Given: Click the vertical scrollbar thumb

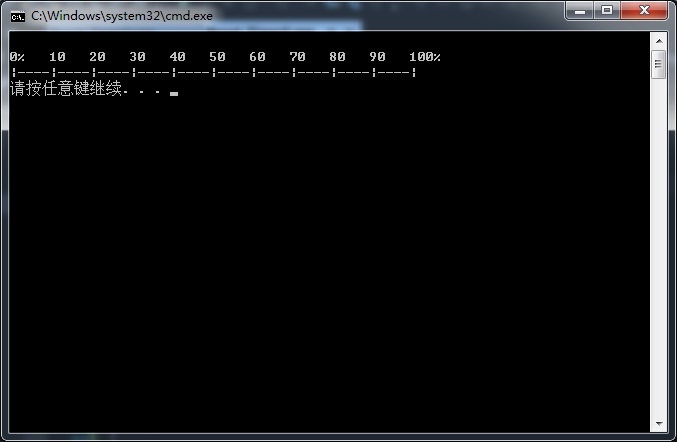Looking at the screenshot, I should (x=658, y=64).
